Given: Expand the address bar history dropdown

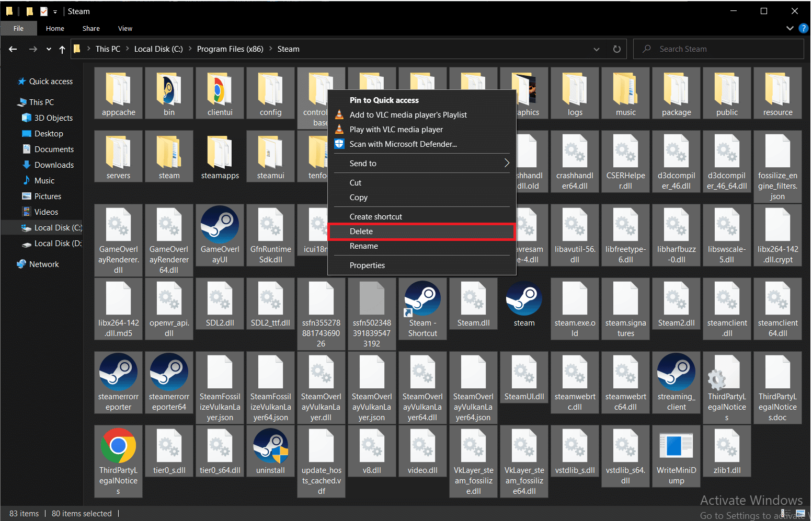Looking at the screenshot, I should coord(597,49).
